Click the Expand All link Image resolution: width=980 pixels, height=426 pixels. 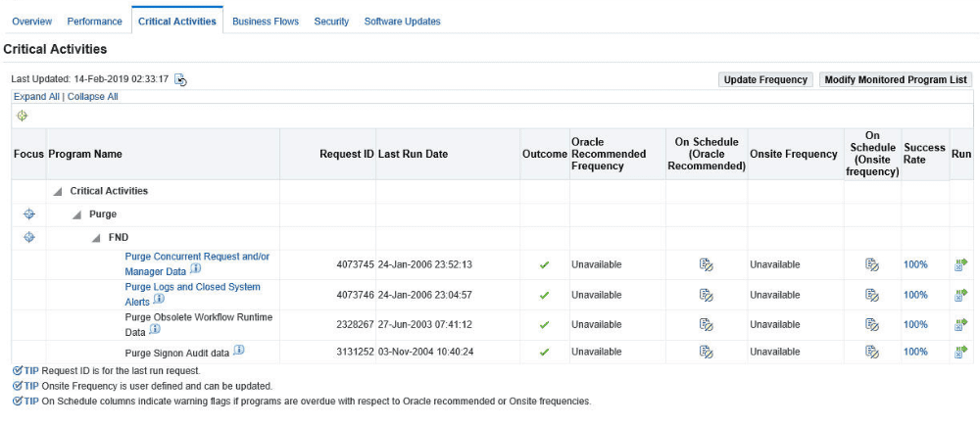(x=36, y=97)
